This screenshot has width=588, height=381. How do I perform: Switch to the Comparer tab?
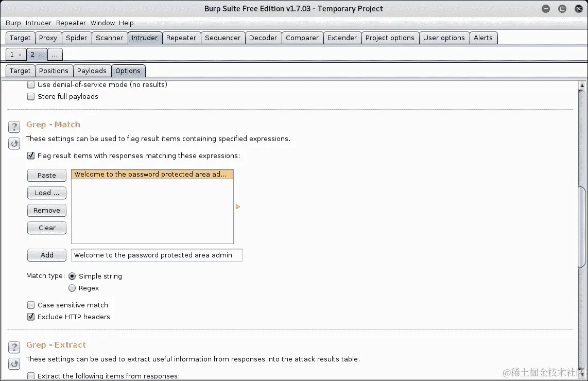coord(302,38)
